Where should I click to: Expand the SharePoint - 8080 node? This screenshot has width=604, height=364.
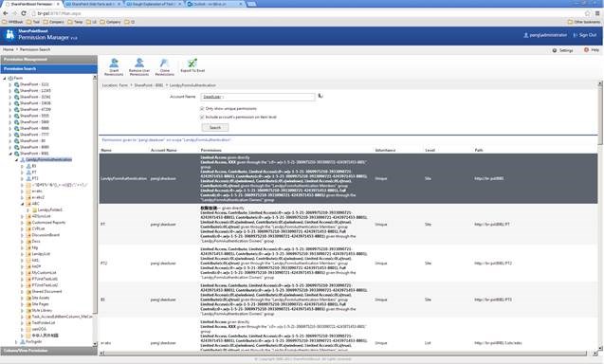click(10, 147)
